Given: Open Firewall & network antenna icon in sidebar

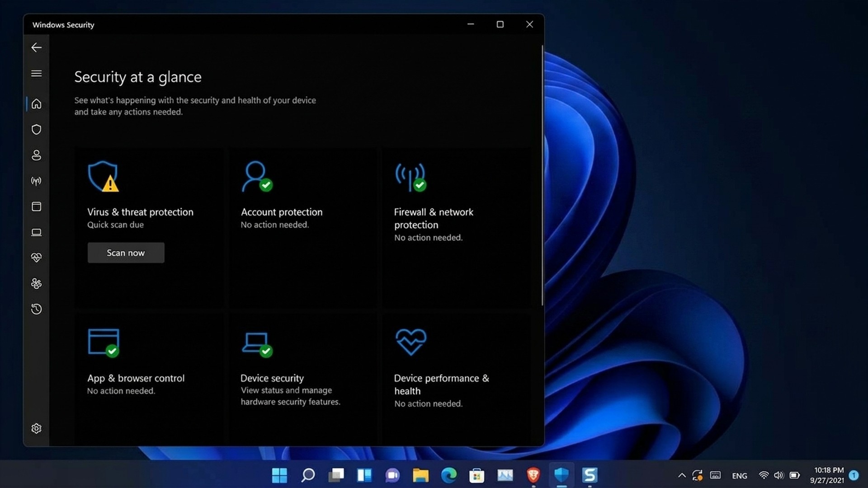Looking at the screenshot, I should 37,181.
